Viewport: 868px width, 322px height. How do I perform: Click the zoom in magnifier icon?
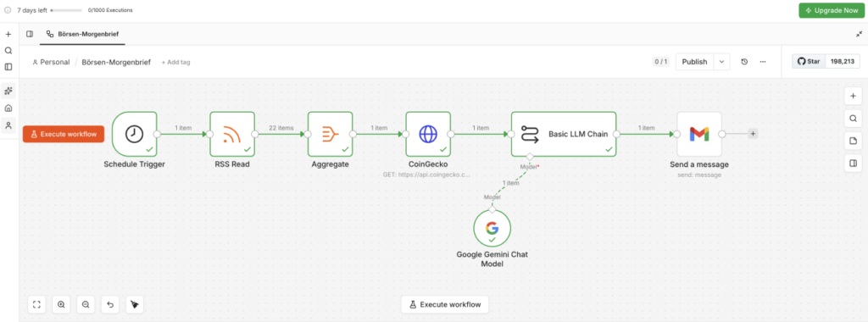click(61, 304)
